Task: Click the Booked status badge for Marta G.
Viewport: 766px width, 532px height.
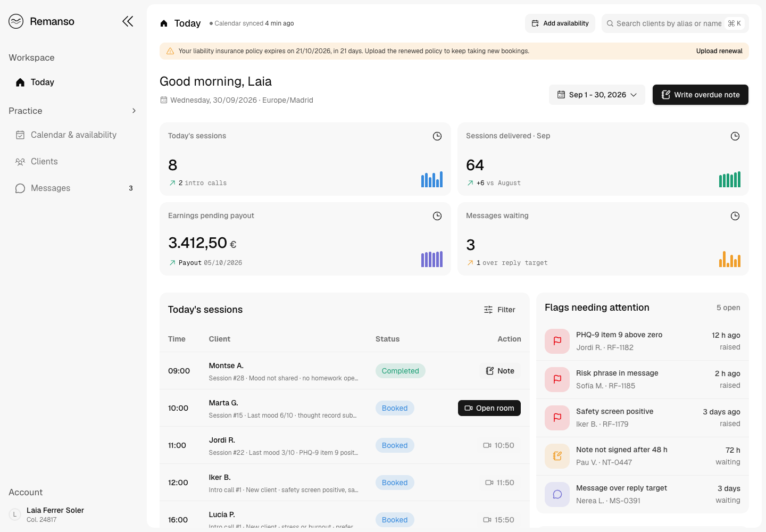Action: [395, 408]
